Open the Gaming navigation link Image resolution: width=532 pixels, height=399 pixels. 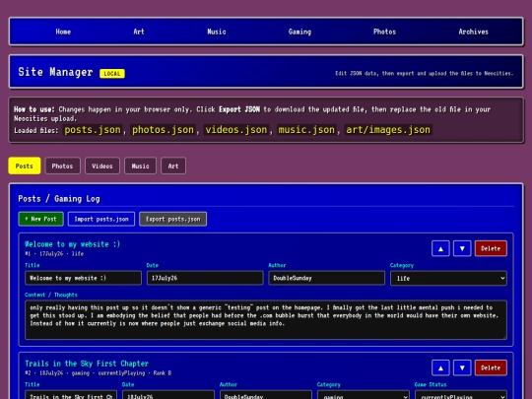point(299,32)
